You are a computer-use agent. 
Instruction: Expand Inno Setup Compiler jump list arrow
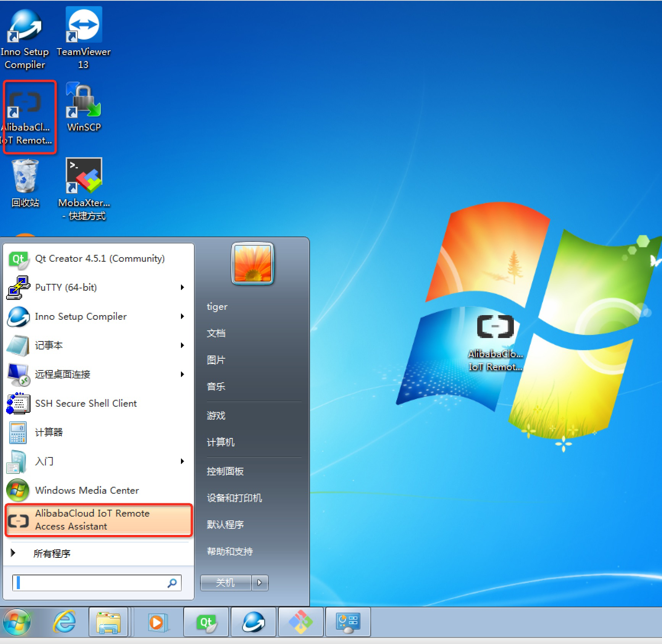point(182,316)
